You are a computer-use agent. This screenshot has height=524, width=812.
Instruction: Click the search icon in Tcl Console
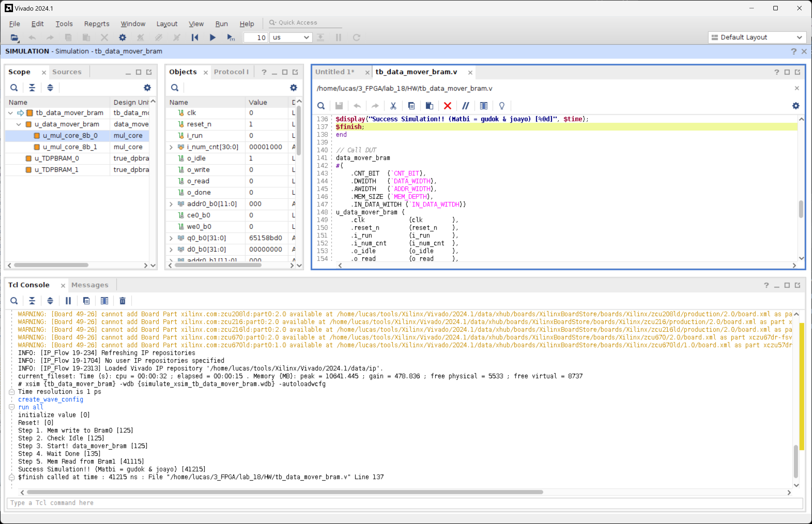14,301
